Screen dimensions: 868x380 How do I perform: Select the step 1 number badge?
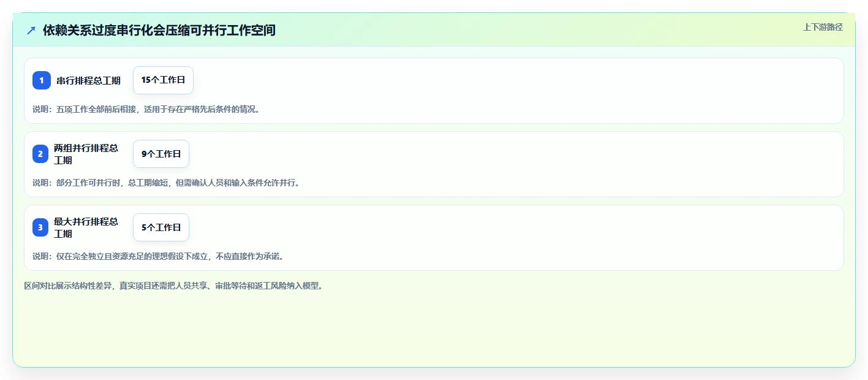(42, 80)
